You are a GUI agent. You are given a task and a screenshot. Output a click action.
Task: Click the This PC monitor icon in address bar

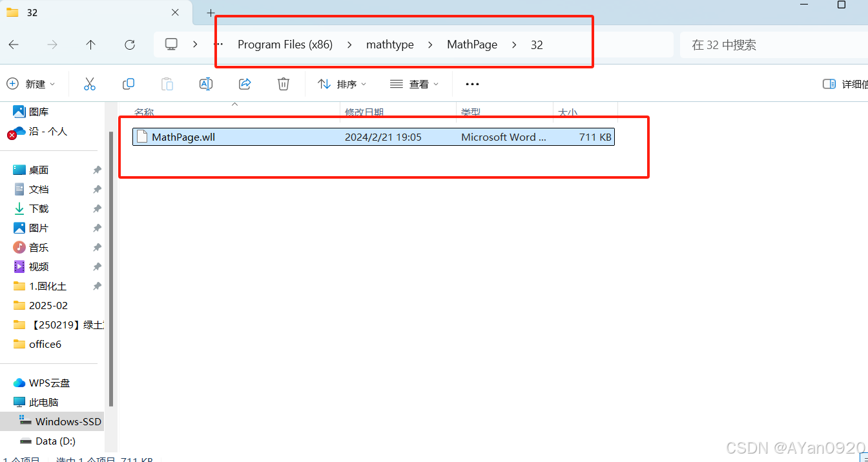click(171, 44)
